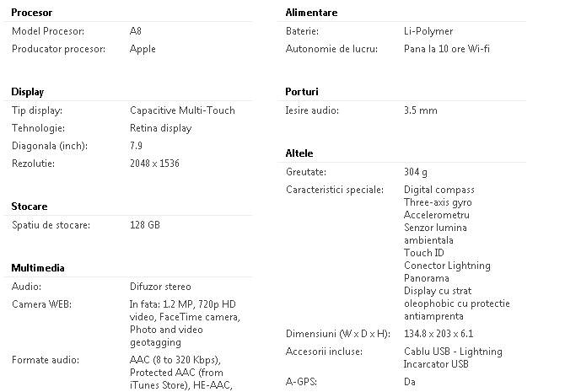Select the Porturi section heading
Viewport: 565px width, 392px height.
(303, 92)
